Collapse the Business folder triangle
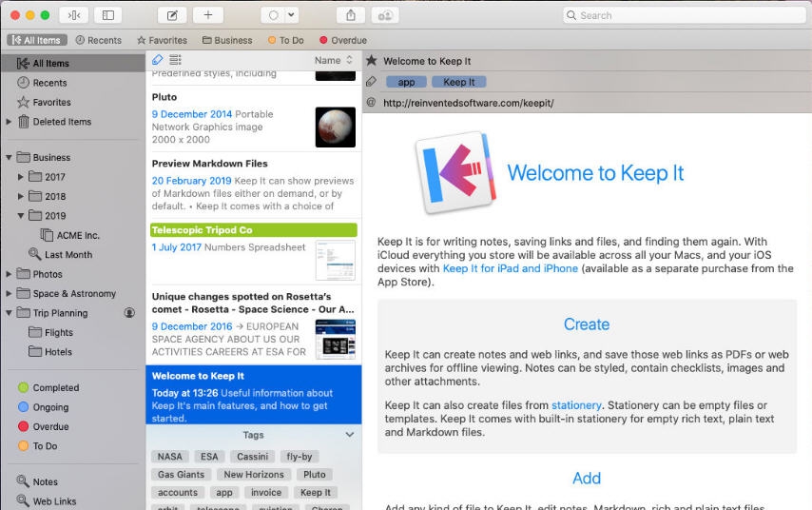The width and height of the screenshot is (812, 510). [x=9, y=157]
